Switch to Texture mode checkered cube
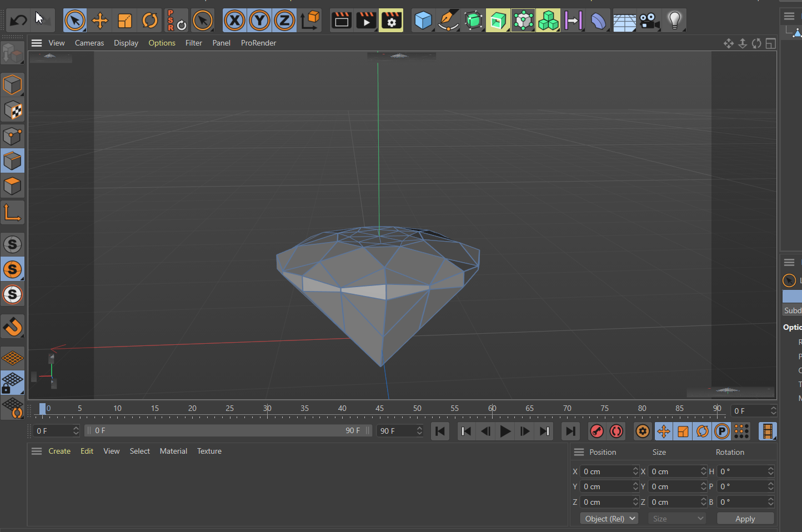 [x=12, y=111]
